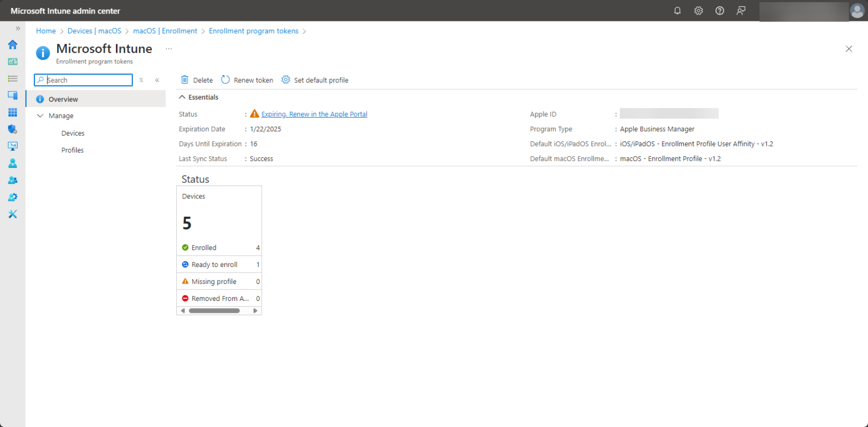Select the Groups icon in the sidebar

click(x=12, y=180)
